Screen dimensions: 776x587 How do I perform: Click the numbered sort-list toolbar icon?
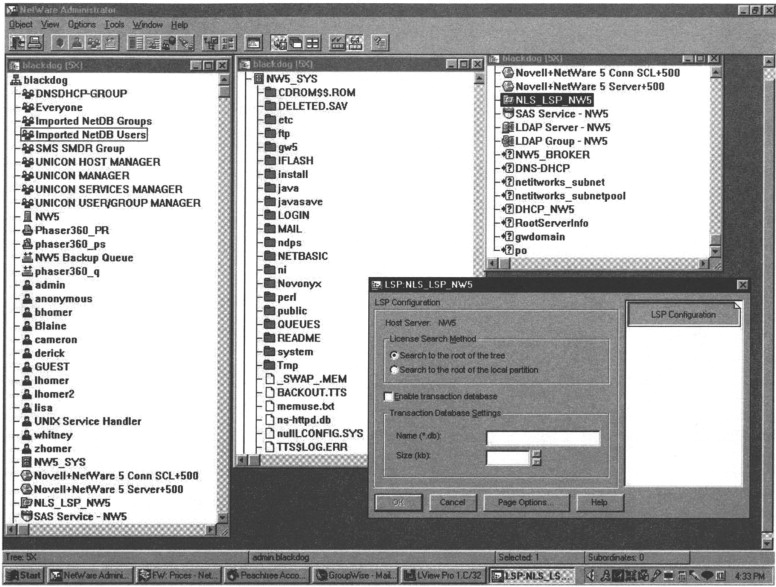228,43
